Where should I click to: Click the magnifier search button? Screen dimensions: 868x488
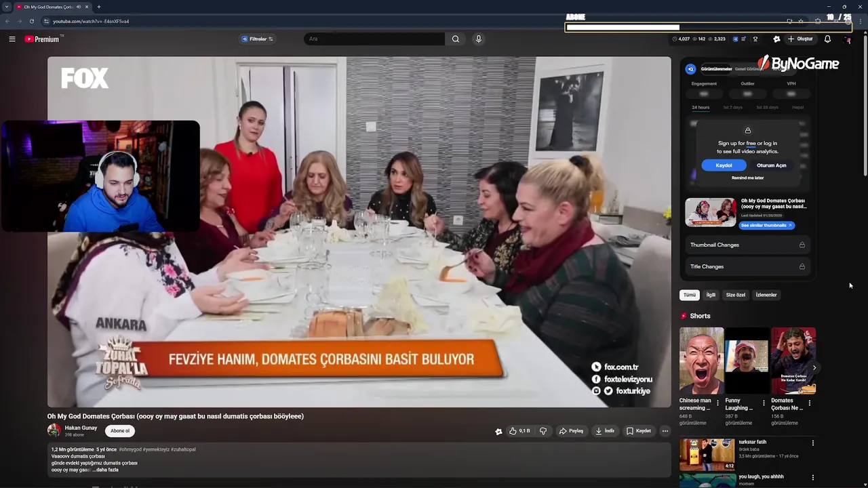click(456, 39)
